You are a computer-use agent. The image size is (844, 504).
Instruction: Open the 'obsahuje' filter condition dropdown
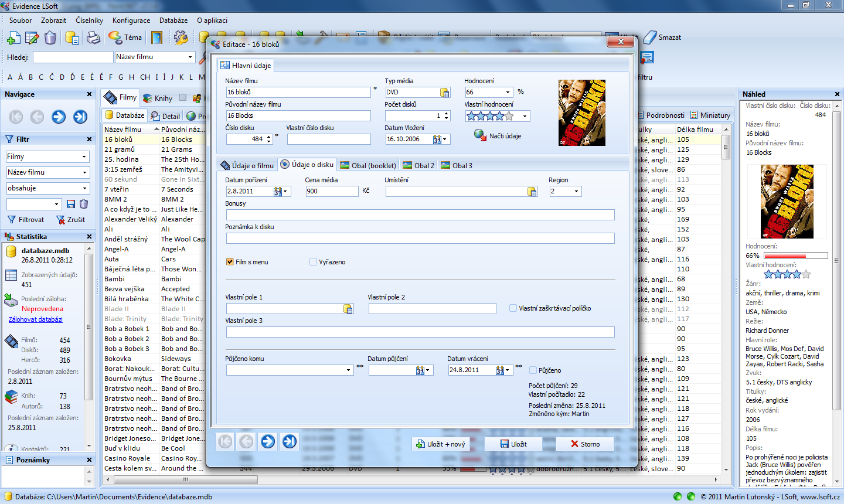[x=84, y=188]
